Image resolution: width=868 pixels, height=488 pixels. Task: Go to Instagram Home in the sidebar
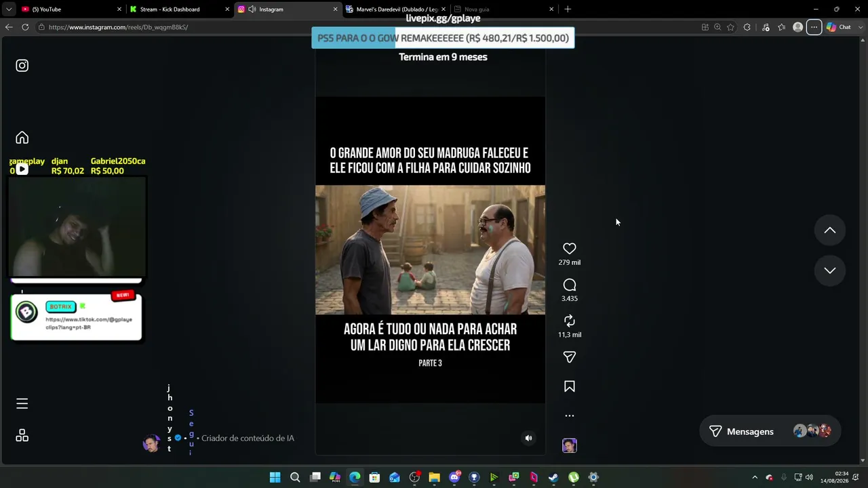point(22,138)
